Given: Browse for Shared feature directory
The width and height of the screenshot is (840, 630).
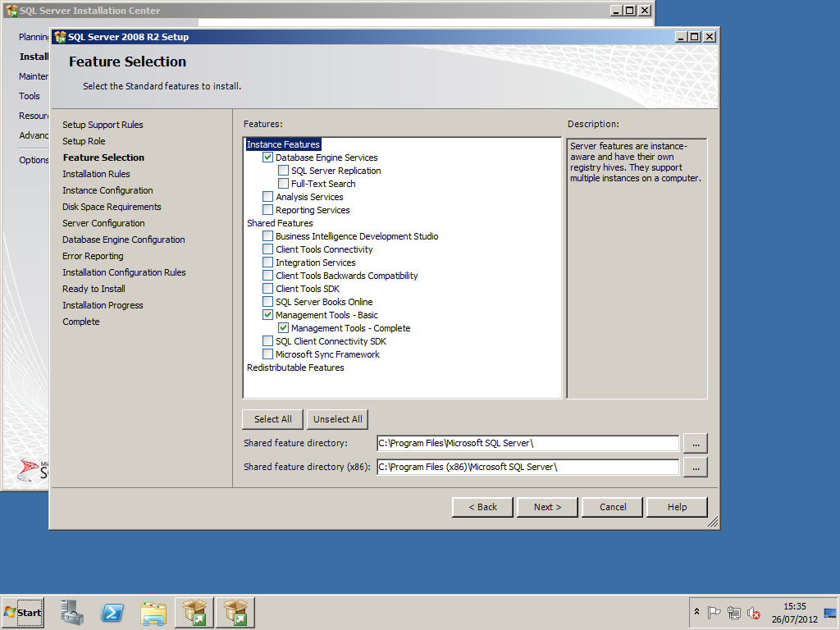Looking at the screenshot, I should (696, 444).
